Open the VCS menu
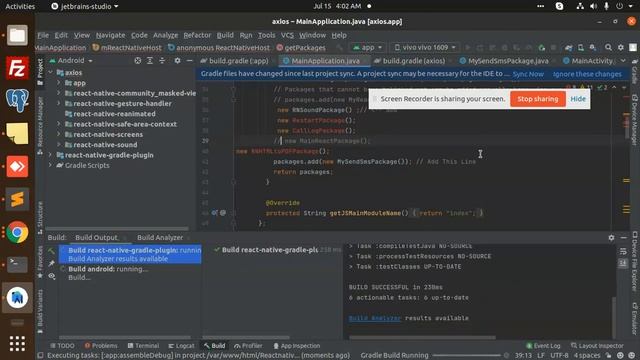640x360 pixels. coord(287,36)
